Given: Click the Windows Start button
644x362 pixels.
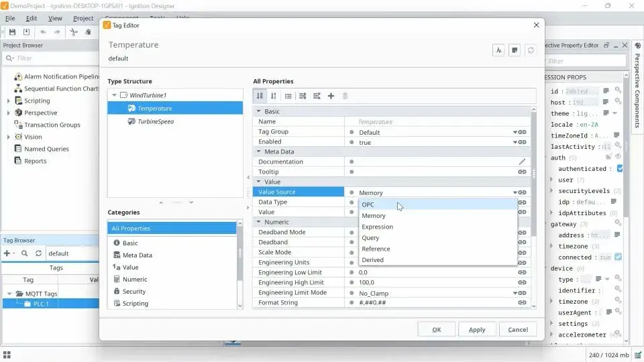Looking at the screenshot, I should pos(7,355).
